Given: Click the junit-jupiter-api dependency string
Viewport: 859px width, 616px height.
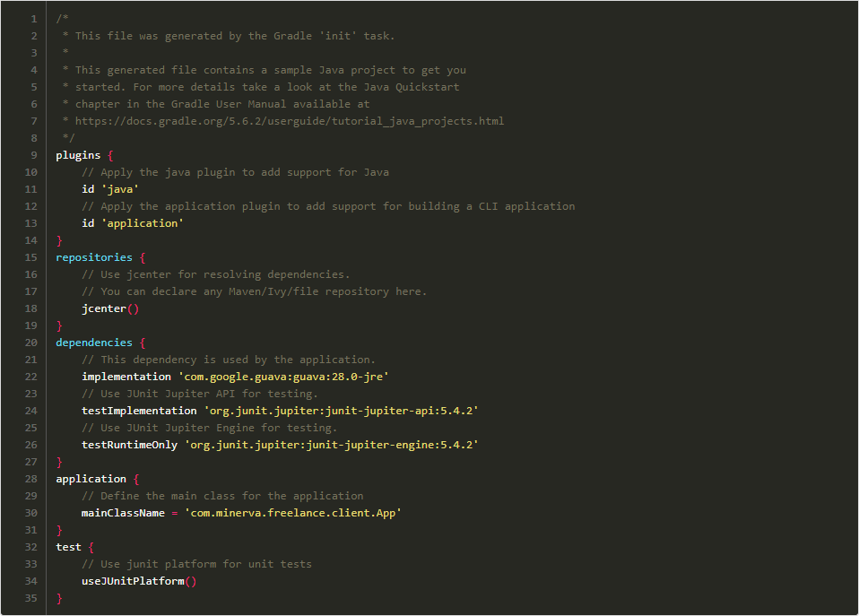Looking at the screenshot, I should click(x=342, y=411).
